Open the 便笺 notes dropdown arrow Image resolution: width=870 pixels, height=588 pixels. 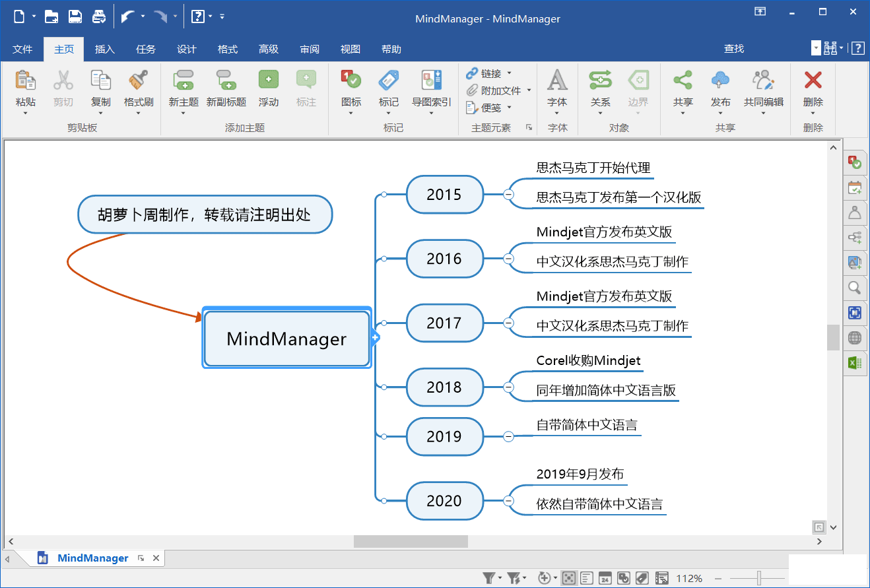[x=509, y=108]
